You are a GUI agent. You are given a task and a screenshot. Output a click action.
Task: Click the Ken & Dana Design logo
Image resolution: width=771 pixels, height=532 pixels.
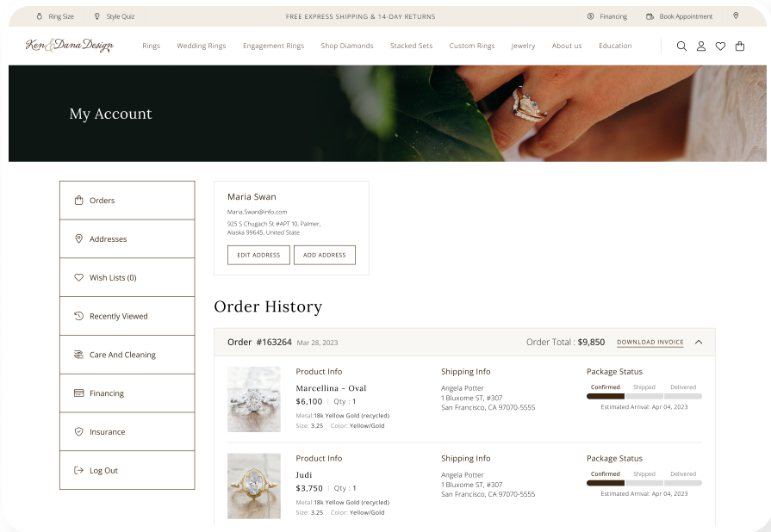(x=69, y=46)
